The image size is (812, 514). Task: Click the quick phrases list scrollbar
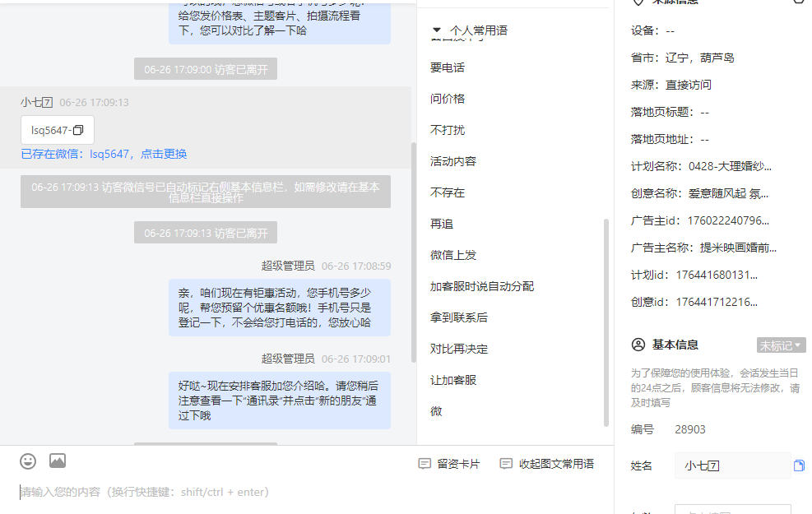point(606,322)
